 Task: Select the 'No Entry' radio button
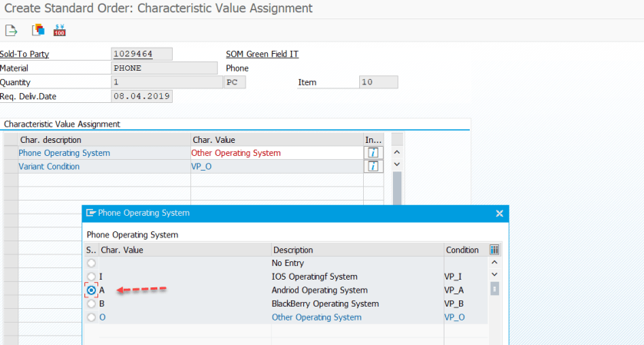coord(92,263)
